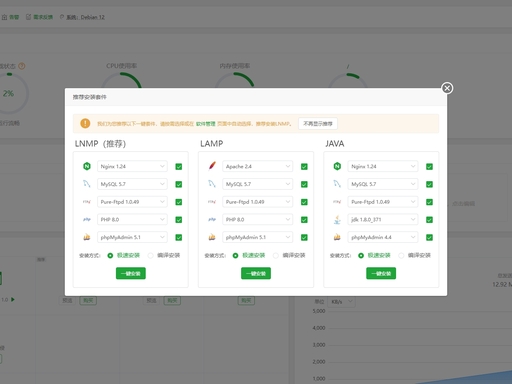512x384 pixels.
Task: Uncheck PHP 8.0 in LNMP column
Action: (179, 220)
